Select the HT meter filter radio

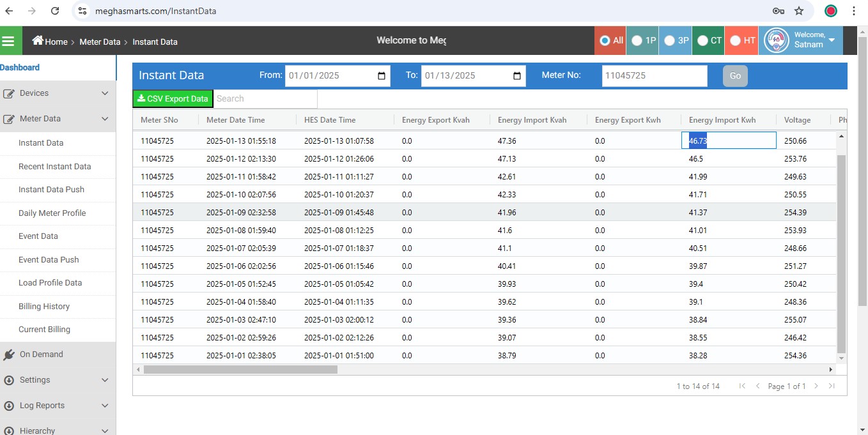(735, 40)
